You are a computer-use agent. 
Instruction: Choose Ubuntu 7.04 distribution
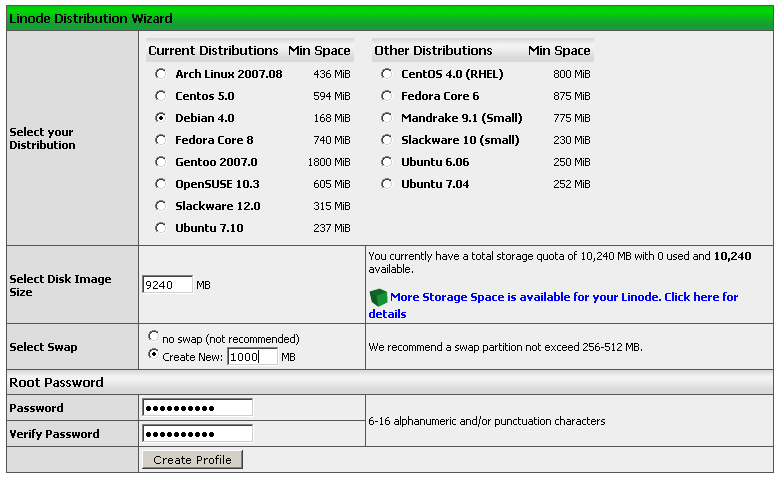click(x=387, y=184)
